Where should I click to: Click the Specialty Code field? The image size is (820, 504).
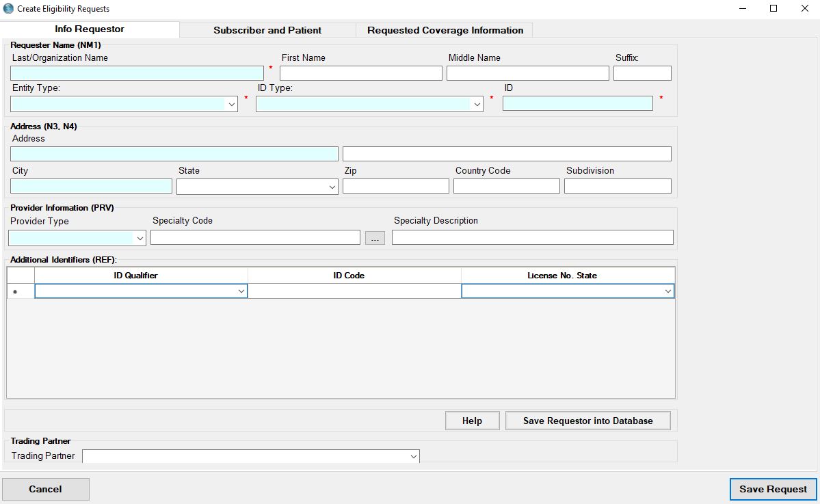point(255,237)
